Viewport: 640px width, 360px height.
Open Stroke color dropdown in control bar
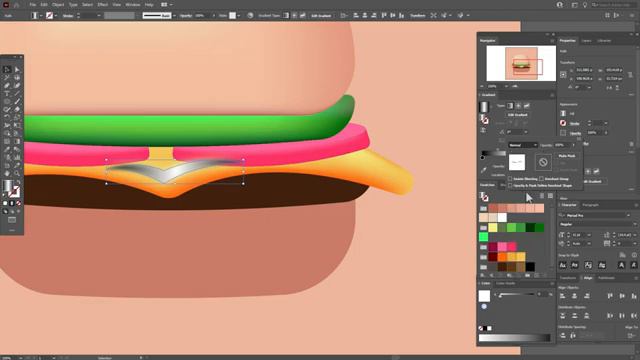point(56,16)
